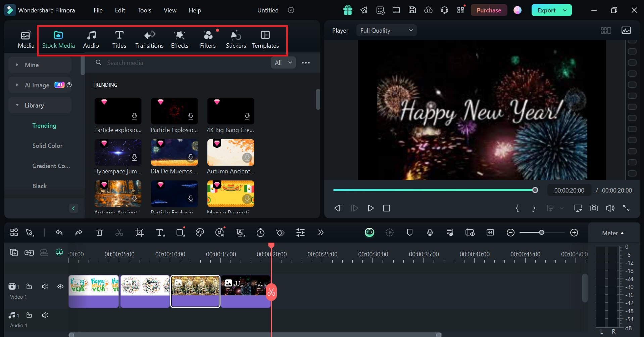This screenshot has width=644, height=337.
Task: Switch to the Audio tab
Action: [91, 40]
